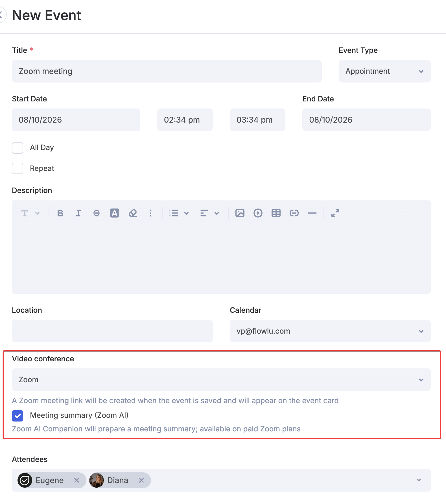Click the Title input field

coord(167,71)
